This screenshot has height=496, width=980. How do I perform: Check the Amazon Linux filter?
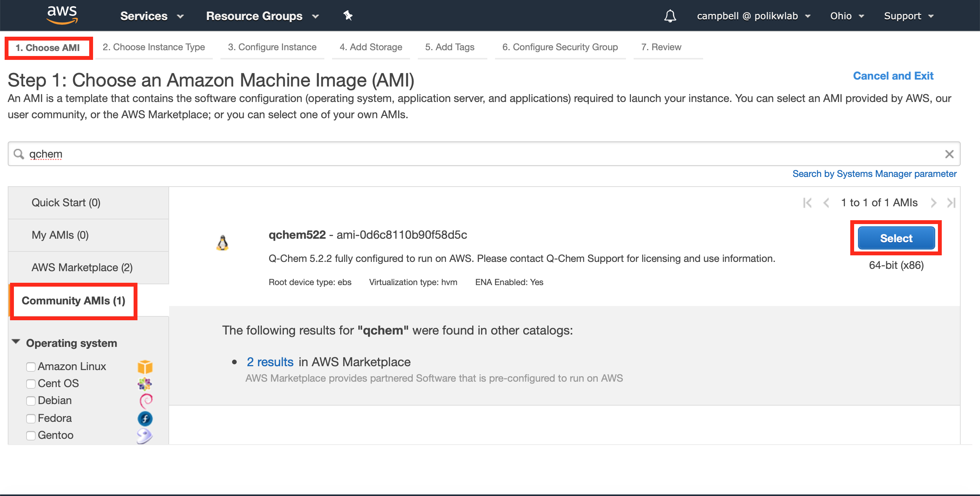click(x=31, y=367)
